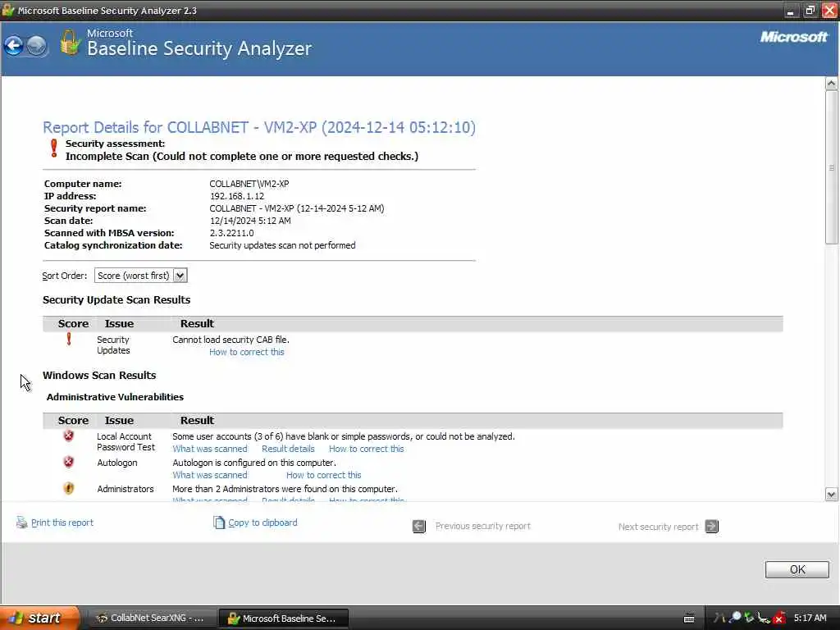This screenshot has height=630, width=840.
Task: Click the Microsoft logo in header
Action: (793, 37)
